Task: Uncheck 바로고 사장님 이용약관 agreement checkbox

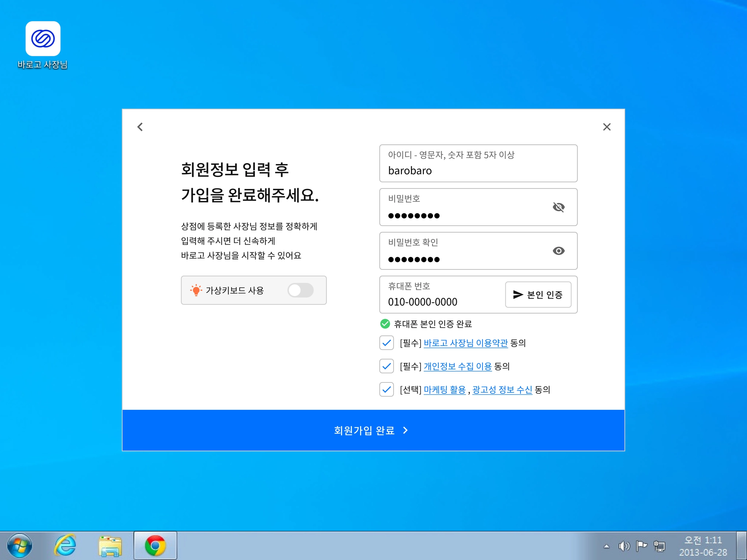Action: point(386,343)
